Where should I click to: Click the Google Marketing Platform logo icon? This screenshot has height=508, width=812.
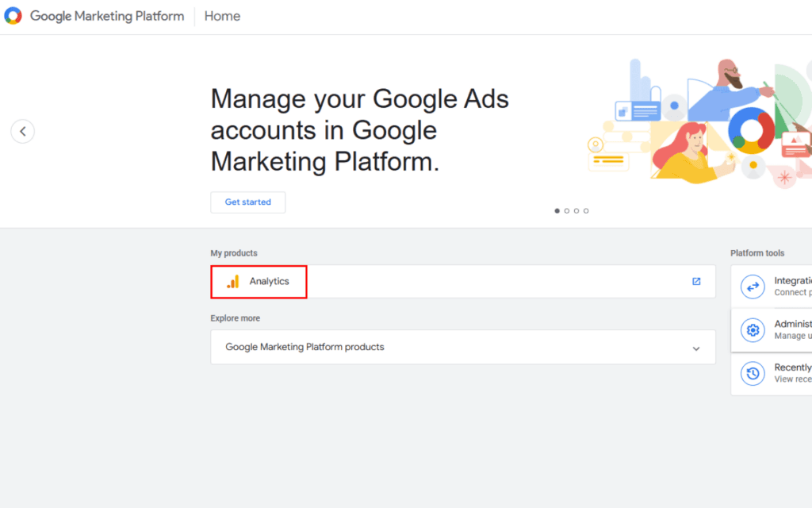13,16
